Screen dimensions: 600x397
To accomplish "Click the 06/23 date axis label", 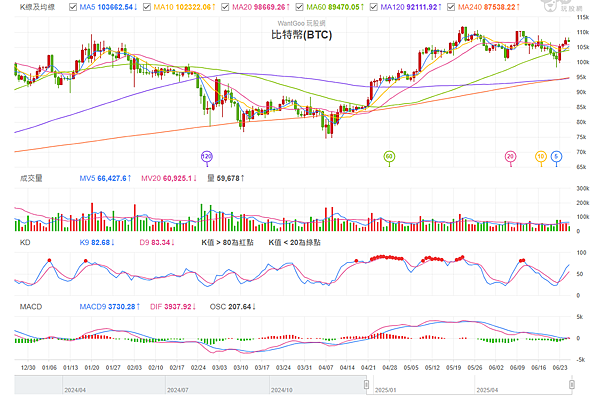I will pyautogui.click(x=560, y=368).
